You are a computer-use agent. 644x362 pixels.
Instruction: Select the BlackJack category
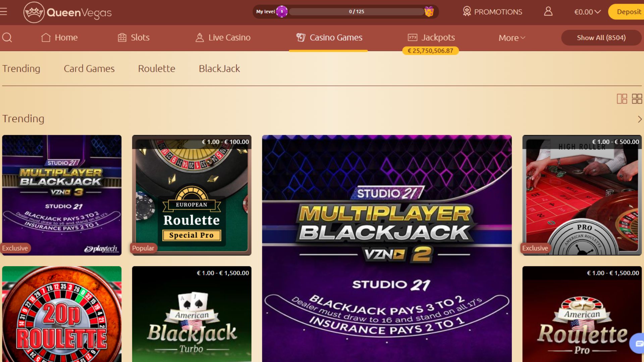[219, 68]
